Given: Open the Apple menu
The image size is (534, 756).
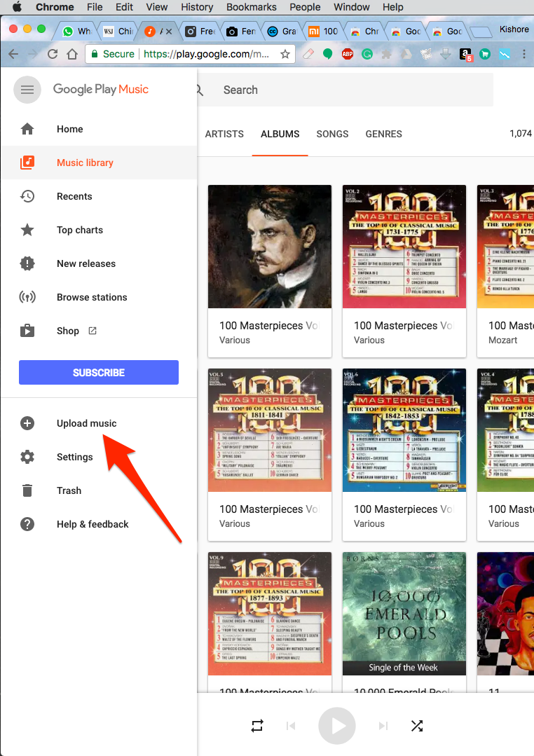Looking at the screenshot, I should (17, 7).
